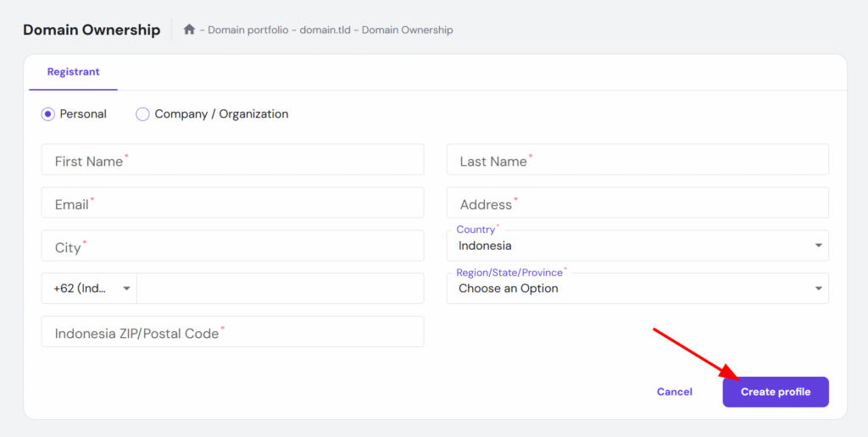The image size is (868, 437).
Task: Go to the domain.tld breadcrumb link
Action: [x=325, y=30]
